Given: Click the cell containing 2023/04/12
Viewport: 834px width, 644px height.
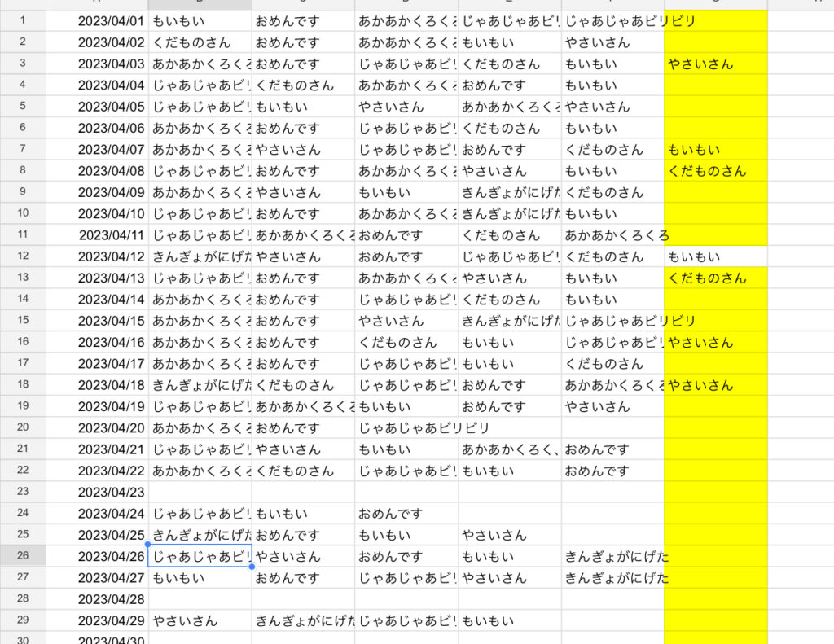Looking at the screenshot, I should (98, 256).
